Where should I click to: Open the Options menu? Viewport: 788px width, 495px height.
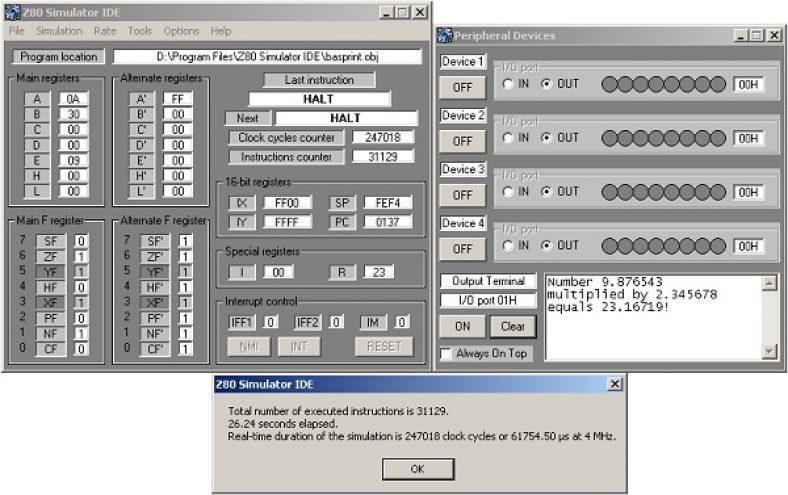point(181,31)
